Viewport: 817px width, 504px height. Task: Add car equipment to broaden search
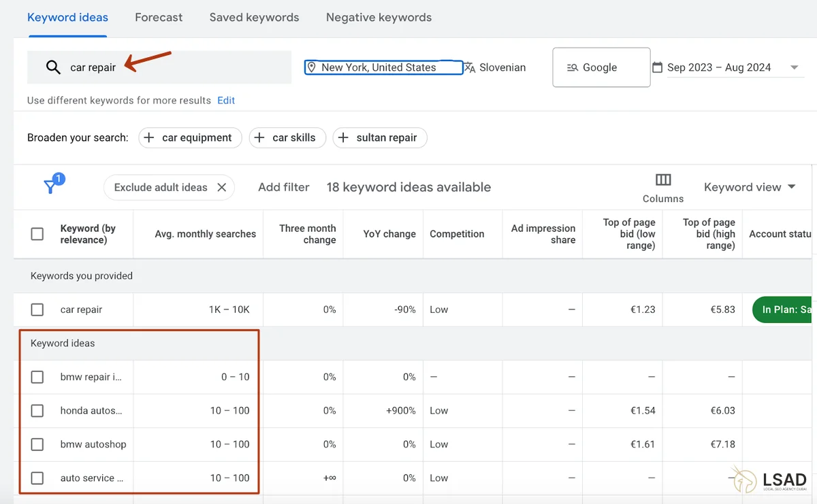(190, 137)
